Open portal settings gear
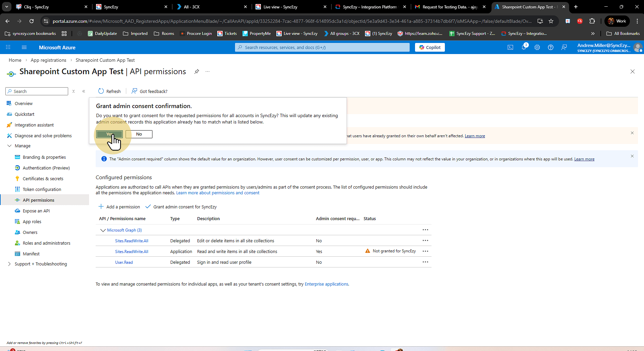 (x=537, y=47)
